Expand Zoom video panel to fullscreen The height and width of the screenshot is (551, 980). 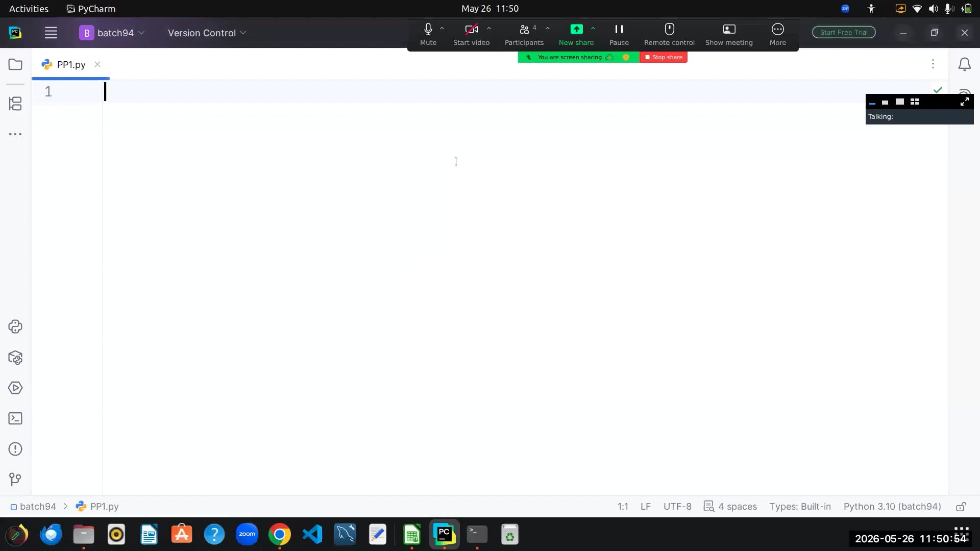tap(964, 102)
